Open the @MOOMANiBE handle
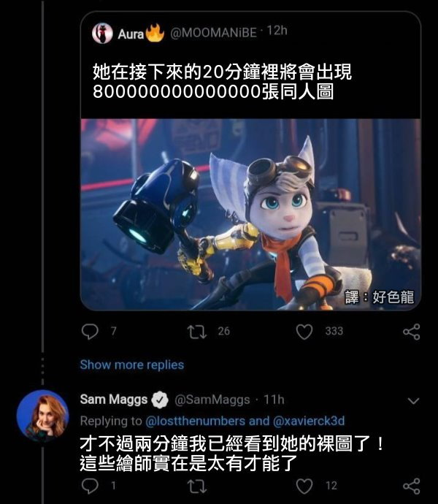 coord(214,33)
